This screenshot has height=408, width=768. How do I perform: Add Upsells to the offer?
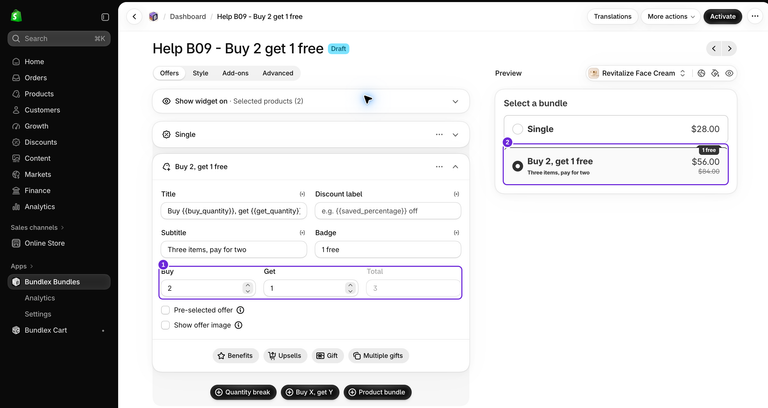click(285, 356)
